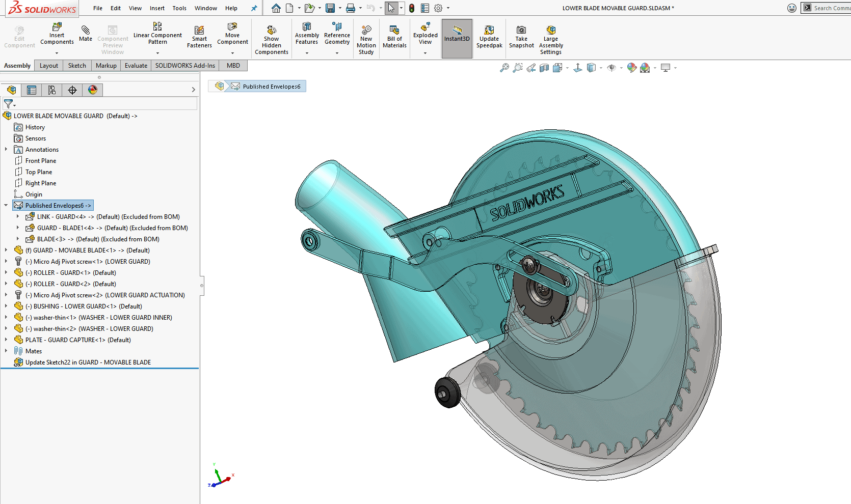Screen dimensions: 851x504
Task: Switch to the Layout tab
Action: click(x=49, y=65)
